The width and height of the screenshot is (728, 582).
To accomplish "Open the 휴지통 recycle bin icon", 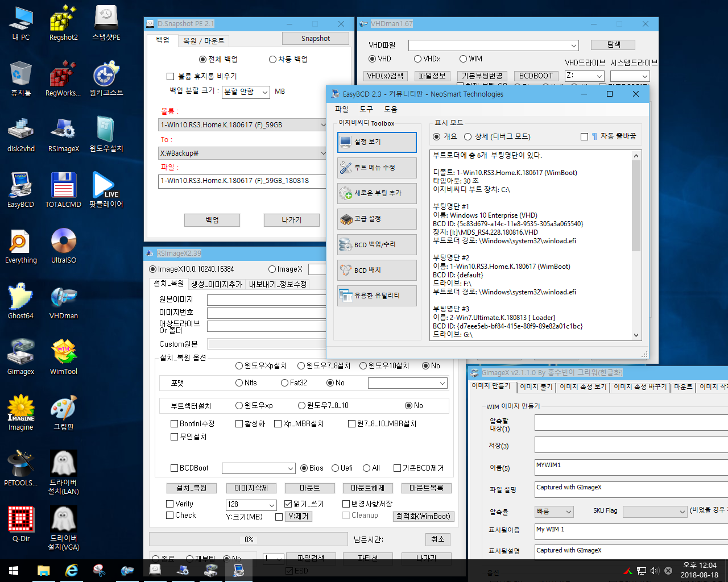I will 21,79.
